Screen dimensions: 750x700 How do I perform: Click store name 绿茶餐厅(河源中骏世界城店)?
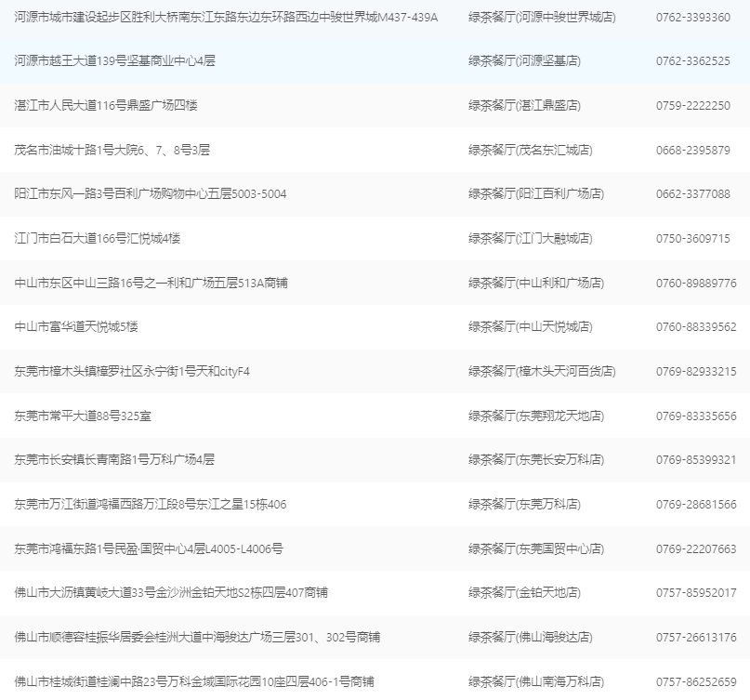click(x=542, y=18)
